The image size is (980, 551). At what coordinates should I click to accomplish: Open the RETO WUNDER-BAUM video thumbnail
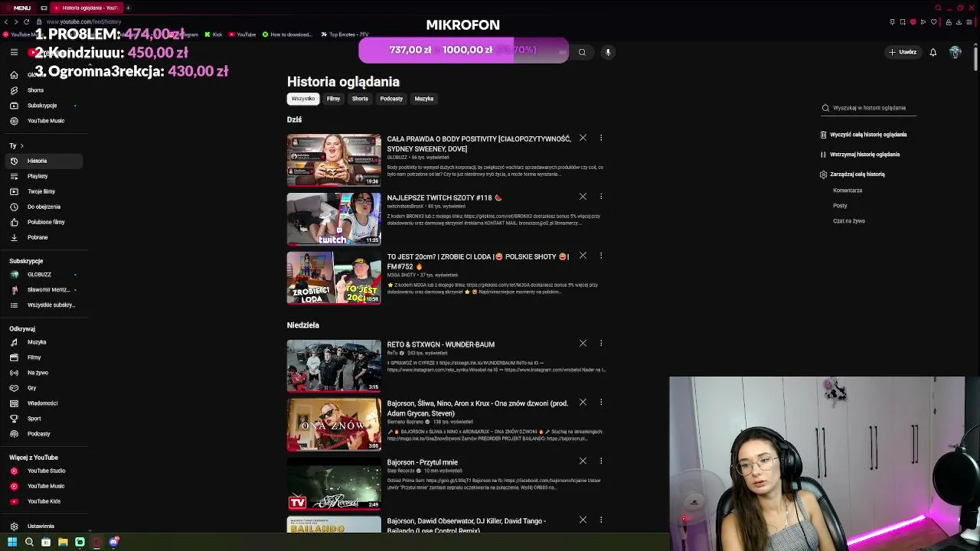coord(334,366)
